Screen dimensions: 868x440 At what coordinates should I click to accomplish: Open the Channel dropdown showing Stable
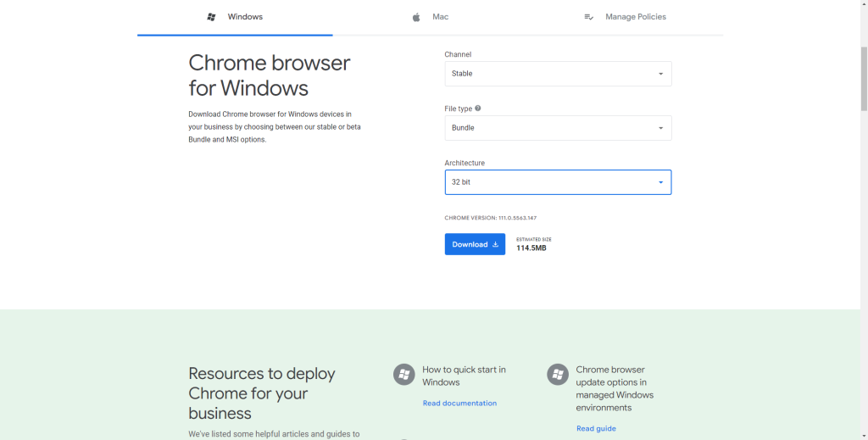558,74
